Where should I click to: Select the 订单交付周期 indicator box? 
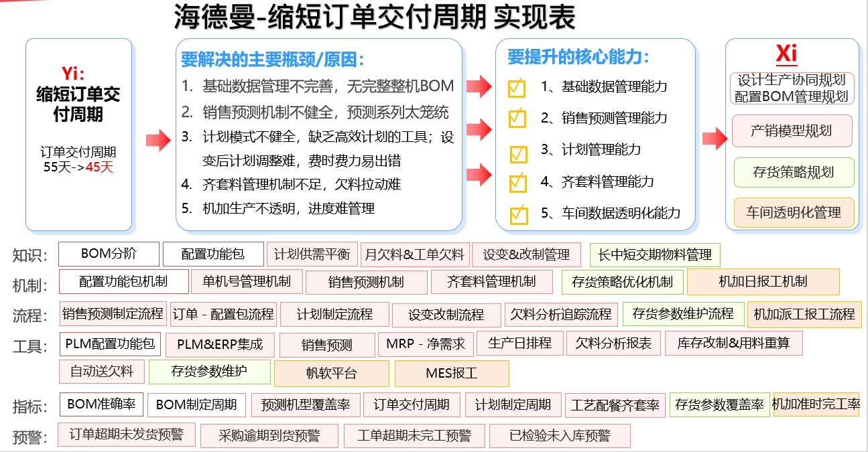412,404
